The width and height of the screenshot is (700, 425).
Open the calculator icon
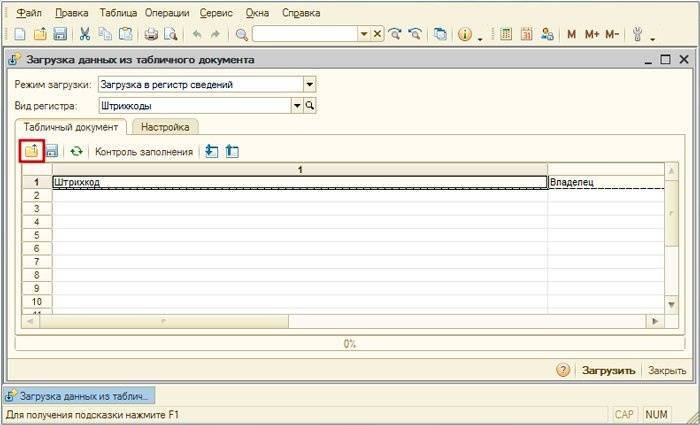coord(506,35)
